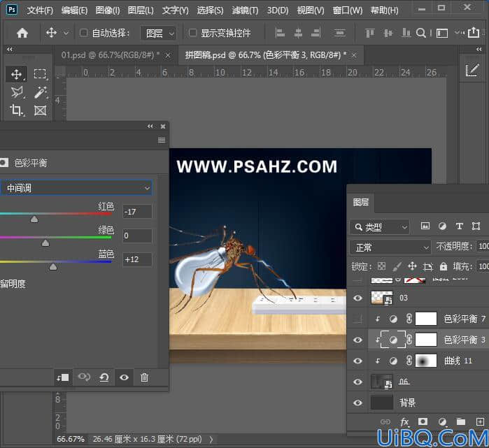This screenshot has height=448, width=489.
Task: Select the Polygonal Lasso tool
Action: click(17, 92)
